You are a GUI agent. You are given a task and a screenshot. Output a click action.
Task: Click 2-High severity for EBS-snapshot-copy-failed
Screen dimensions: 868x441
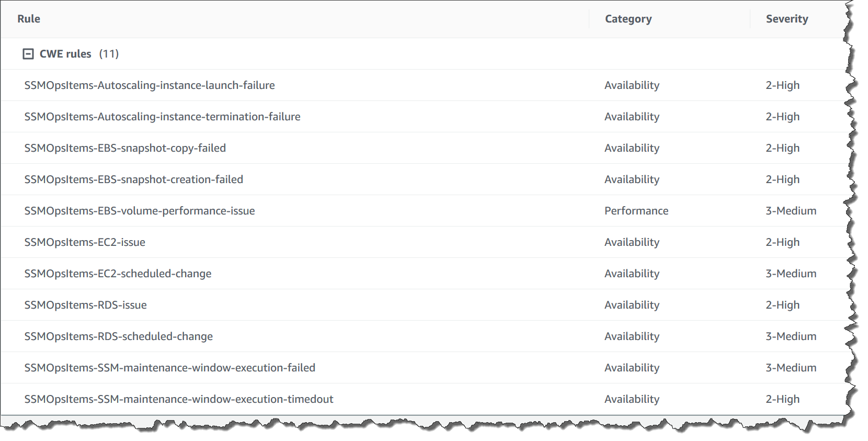782,148
